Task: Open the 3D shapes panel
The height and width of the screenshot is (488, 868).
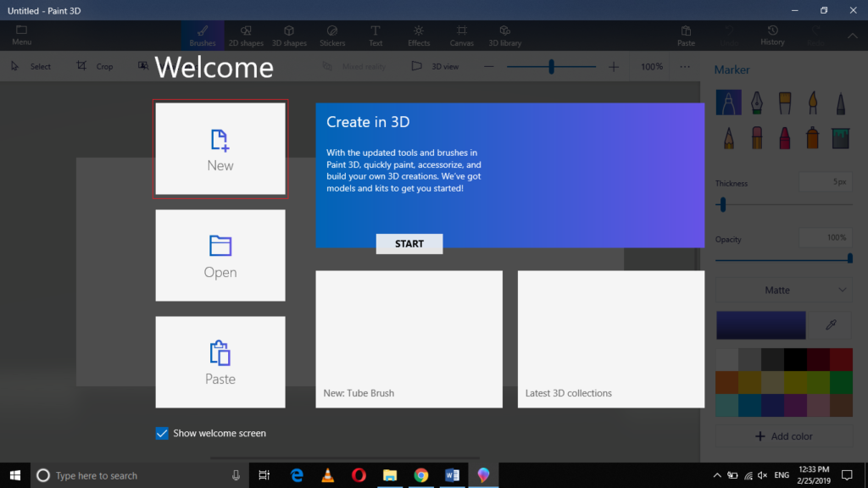Action: pos(289,34)
